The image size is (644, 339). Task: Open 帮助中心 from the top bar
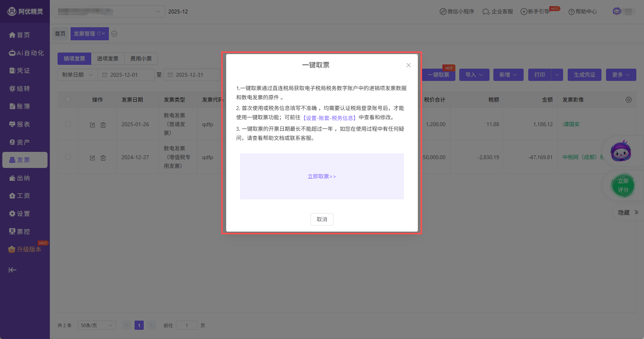tap(583, 12)
